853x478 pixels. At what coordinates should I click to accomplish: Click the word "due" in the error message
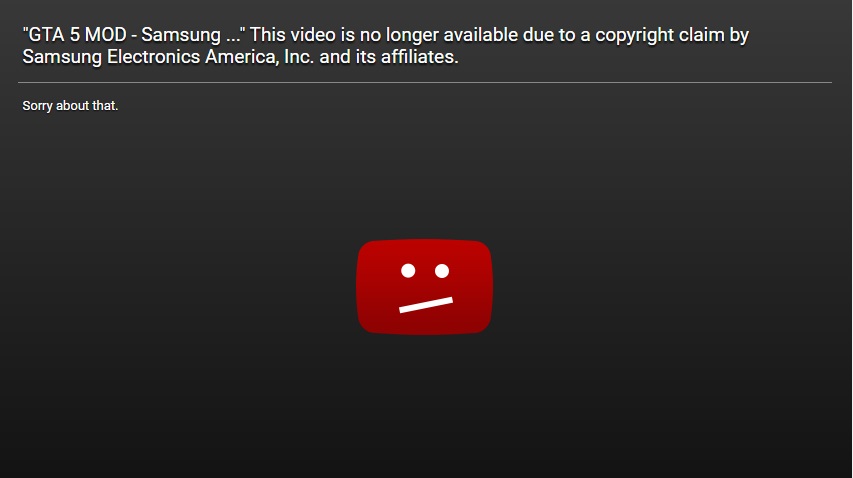(538, 35)
